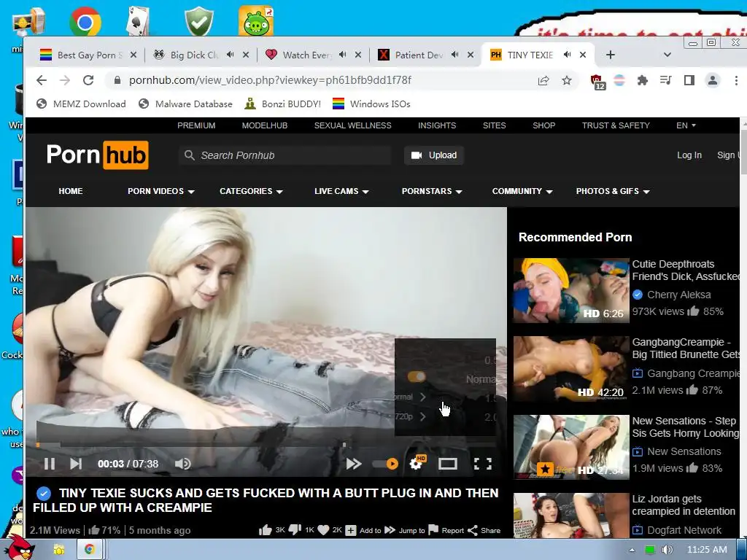Viewport: 747px width, 560px height.
Task: Open the MEMZ Download bookmark
Action: coord(82,104)
